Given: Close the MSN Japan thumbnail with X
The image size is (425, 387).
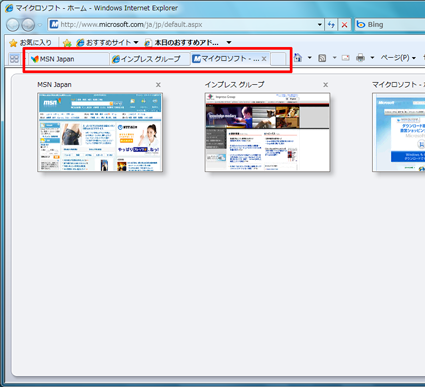Looking at the screenshot, I should pyautogui.click(x=158, y=85).
